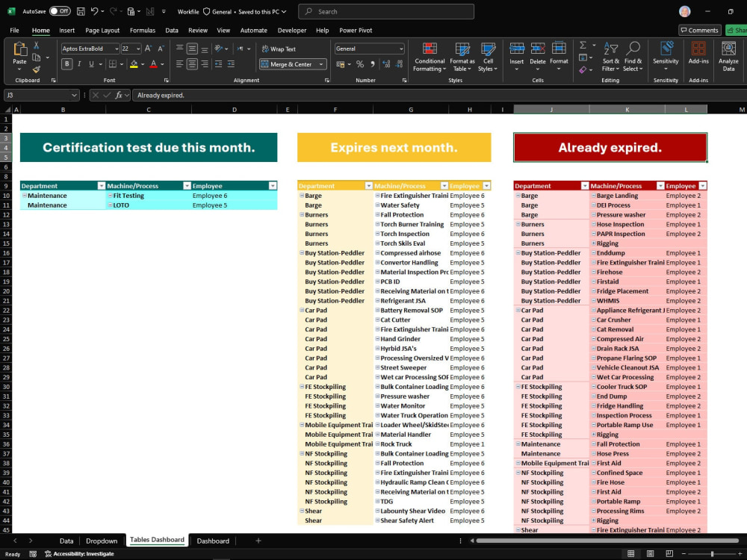Click the Percent Style icon
747x560 pixels.
pos(360,64)
